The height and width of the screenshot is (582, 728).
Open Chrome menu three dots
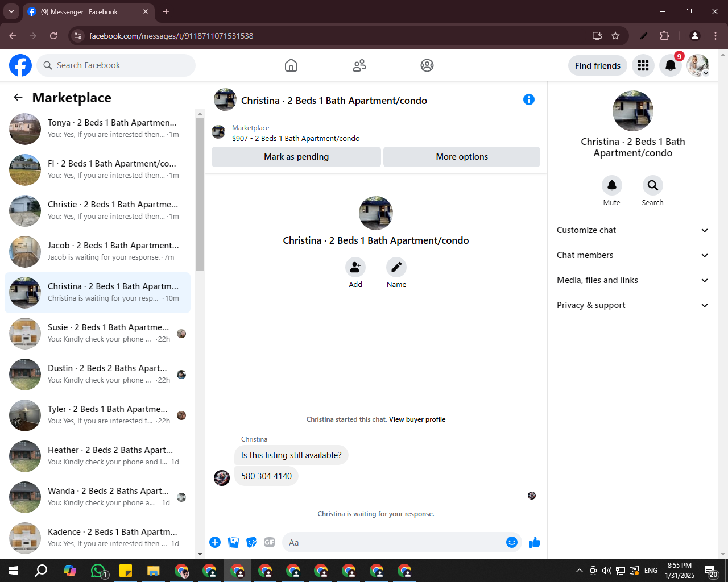[x=715, y=36]
